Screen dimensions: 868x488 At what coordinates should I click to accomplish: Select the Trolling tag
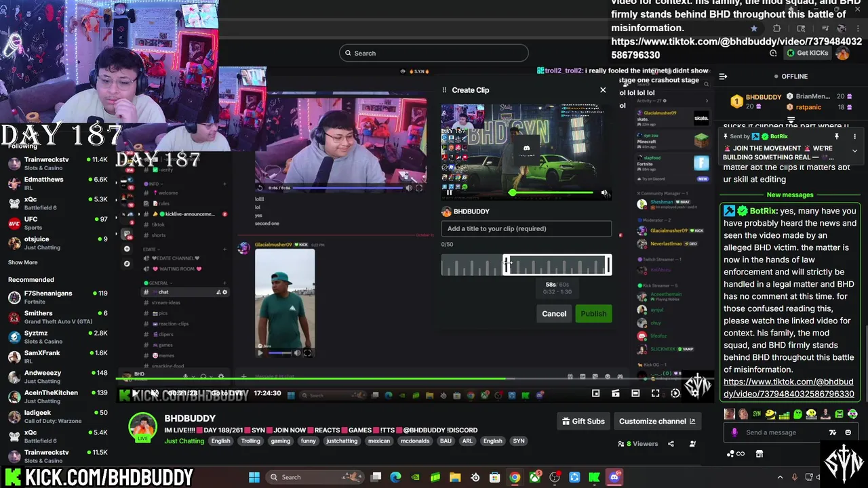pyautogui.click(x=250, y=441)
